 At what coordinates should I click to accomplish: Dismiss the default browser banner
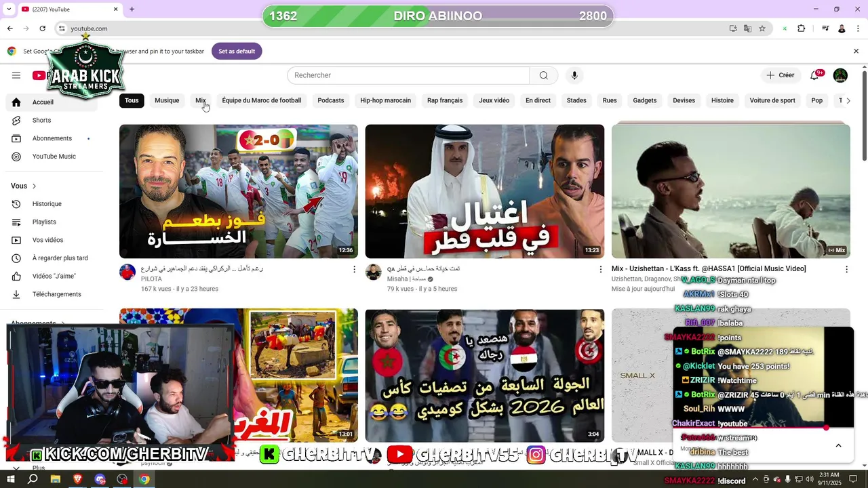(x=856, y=51)
